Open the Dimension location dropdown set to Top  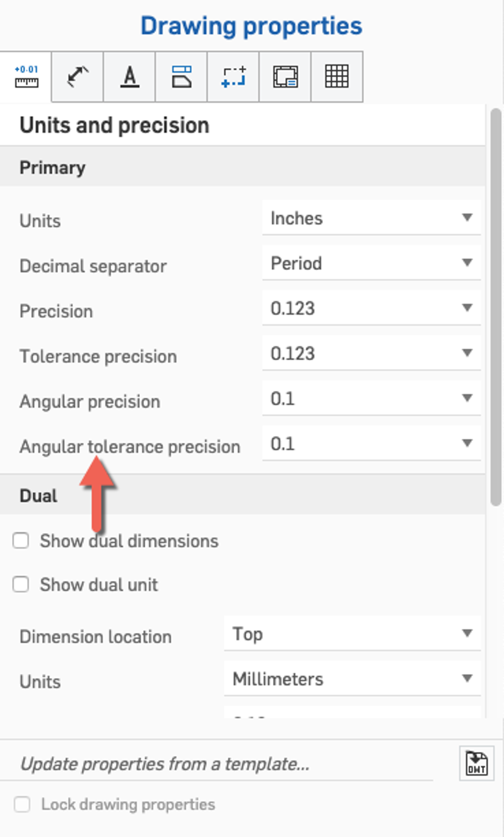(352, 634)
